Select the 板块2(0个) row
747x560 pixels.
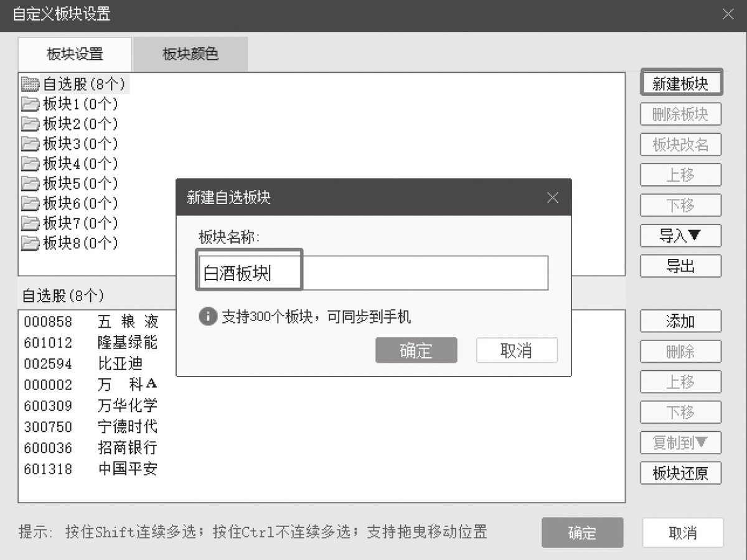70,124
